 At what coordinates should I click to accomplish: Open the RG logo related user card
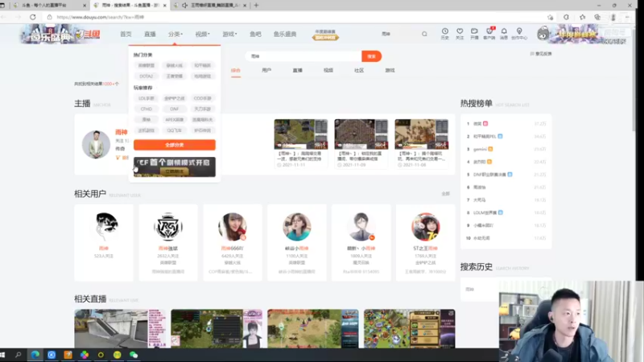168,243
